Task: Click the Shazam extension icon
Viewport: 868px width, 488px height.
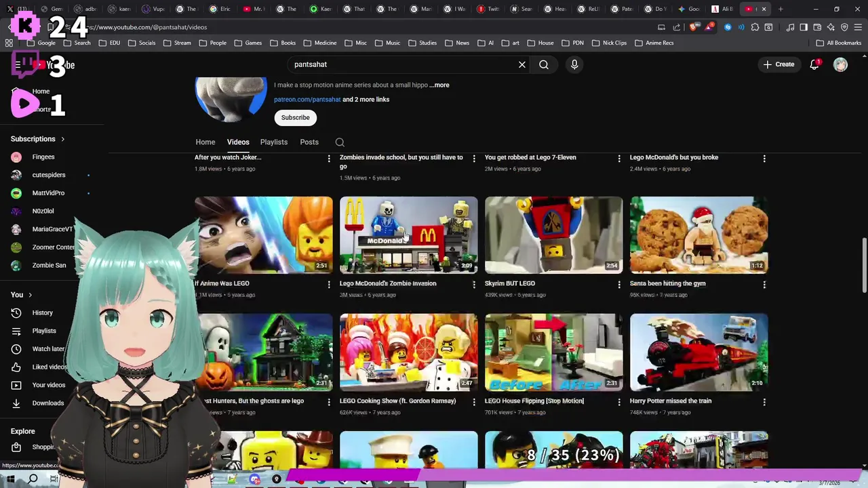Action: tap(728, 27)
